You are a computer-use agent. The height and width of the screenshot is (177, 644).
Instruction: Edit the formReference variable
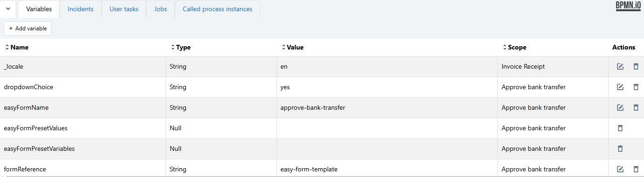[x=620, y=170]
